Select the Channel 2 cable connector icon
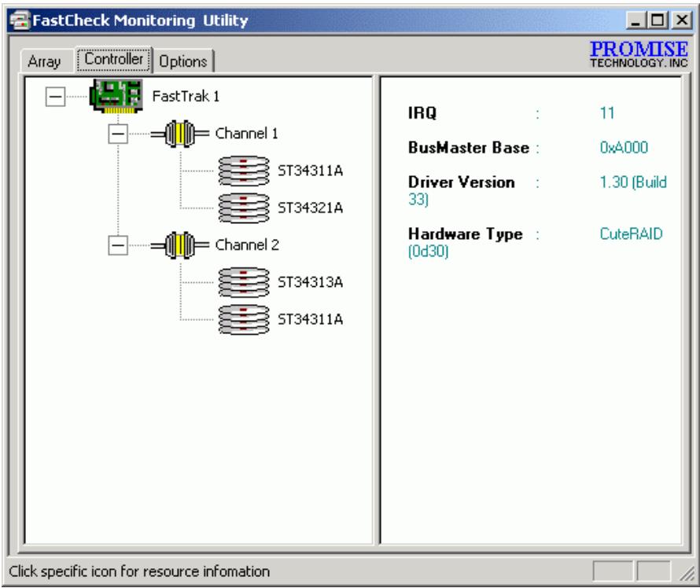700x588 pixels. tap(180, 245)
